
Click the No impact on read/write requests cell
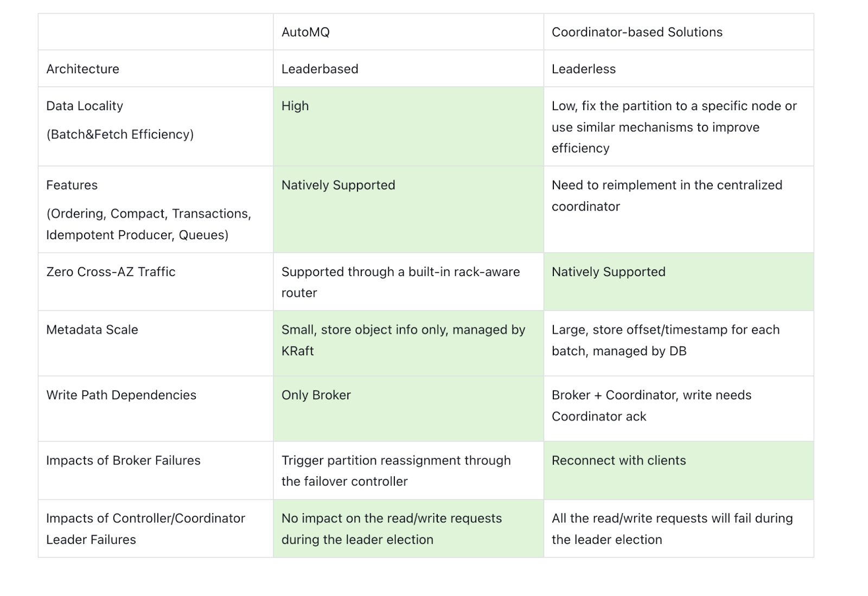click(391, 529)
